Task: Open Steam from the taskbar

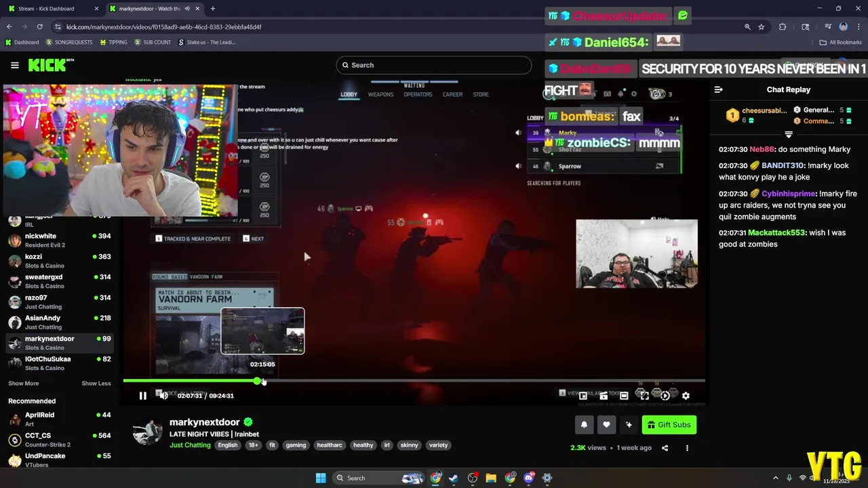Action: (x=454, y=478)
